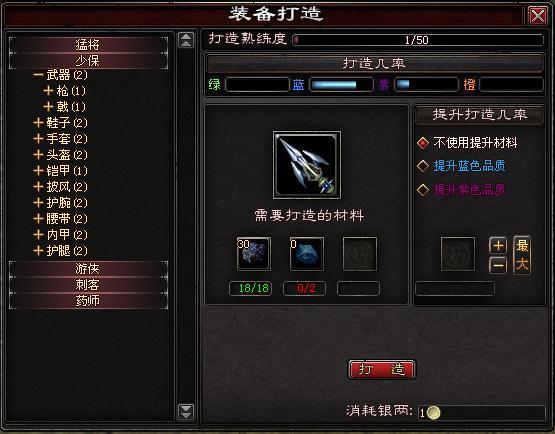Open the 刺客 class section

(88, 285)
